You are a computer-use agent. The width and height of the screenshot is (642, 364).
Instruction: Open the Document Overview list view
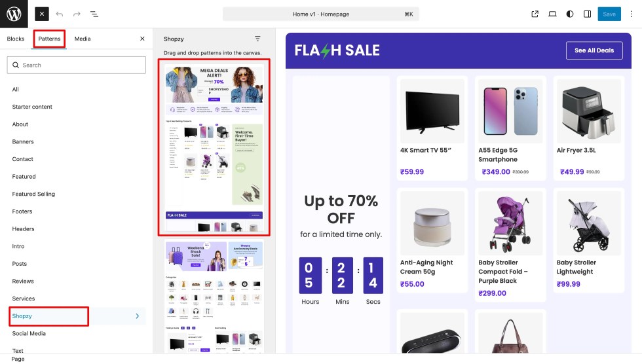coord(94,14)
